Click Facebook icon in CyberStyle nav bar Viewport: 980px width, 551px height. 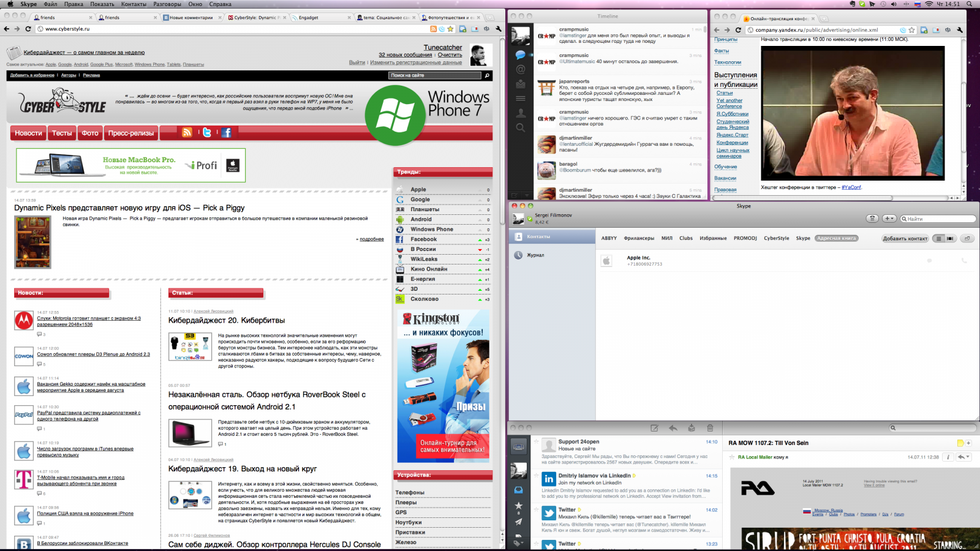227,132
